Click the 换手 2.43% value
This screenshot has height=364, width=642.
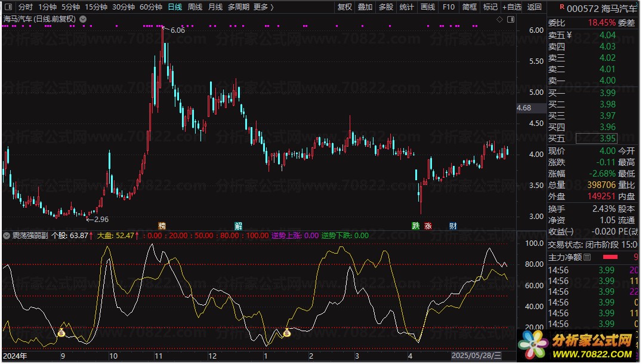604,209
